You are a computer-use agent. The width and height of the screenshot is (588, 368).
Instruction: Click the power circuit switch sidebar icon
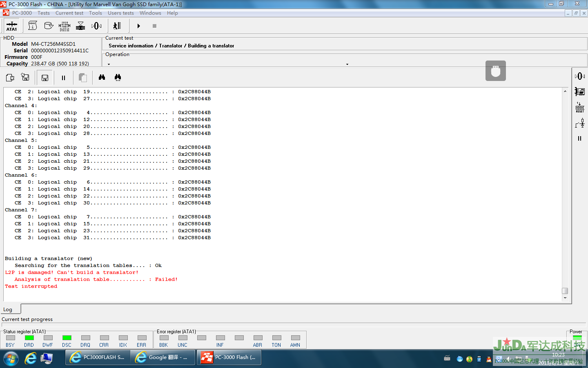coord(580,123)
